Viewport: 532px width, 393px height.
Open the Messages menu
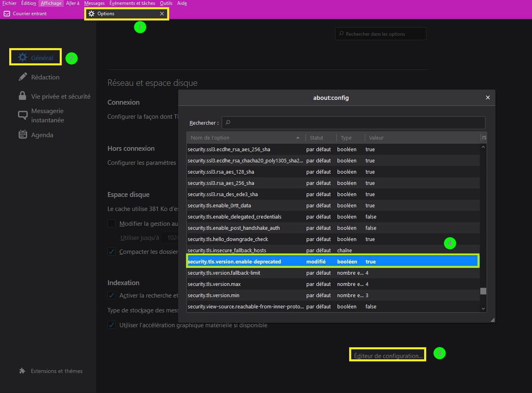click(x=94, y=3)
